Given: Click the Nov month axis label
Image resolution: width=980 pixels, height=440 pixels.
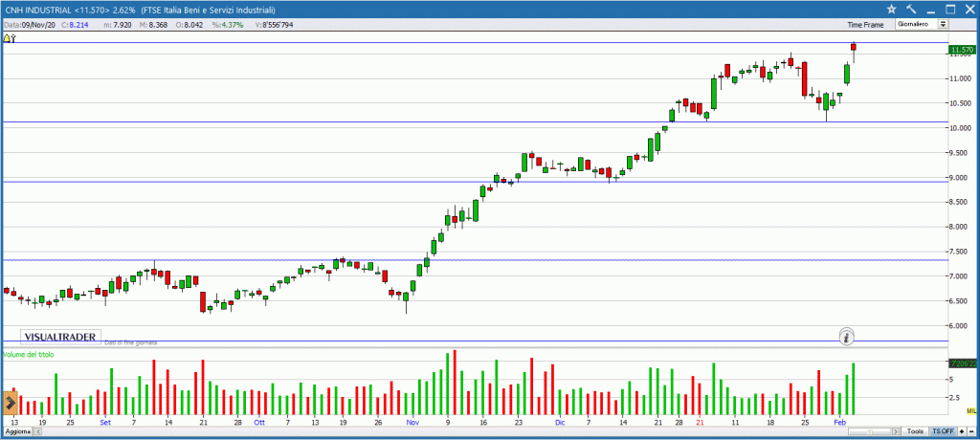Looking at the screenshot, I should (x=412, y=423).
